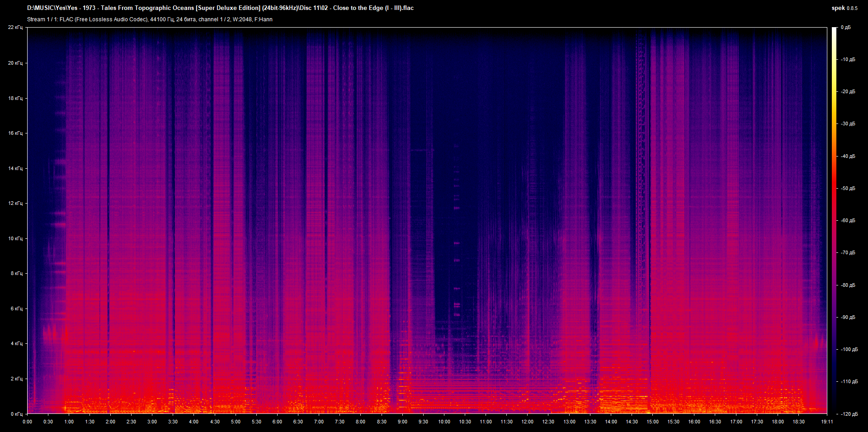
Task: Click the stream info line 'Stream 1 / 1: FLAC'
Action: pyautogui.click(x=150, y=19)
